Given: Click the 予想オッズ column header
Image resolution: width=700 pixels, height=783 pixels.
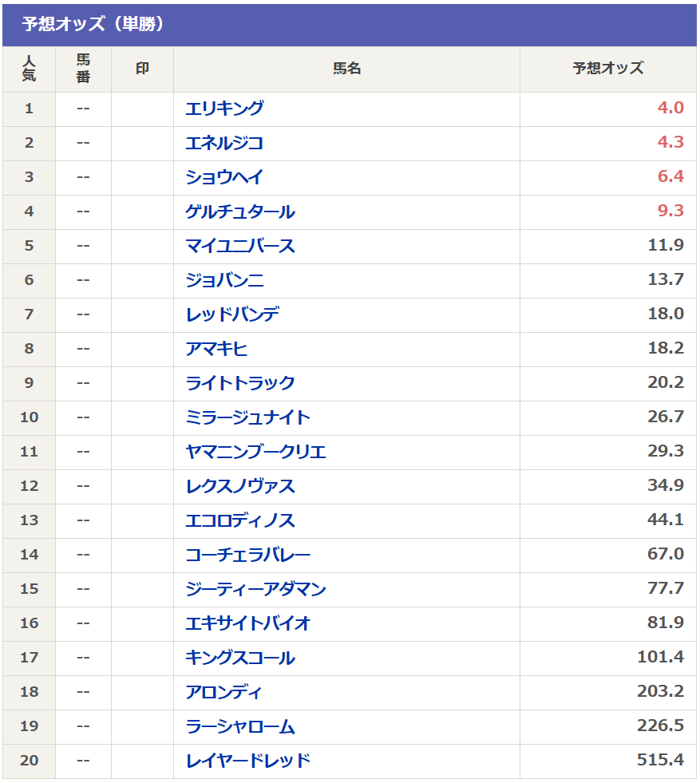Looking at the screenshot, I should (x=607, y=69).
